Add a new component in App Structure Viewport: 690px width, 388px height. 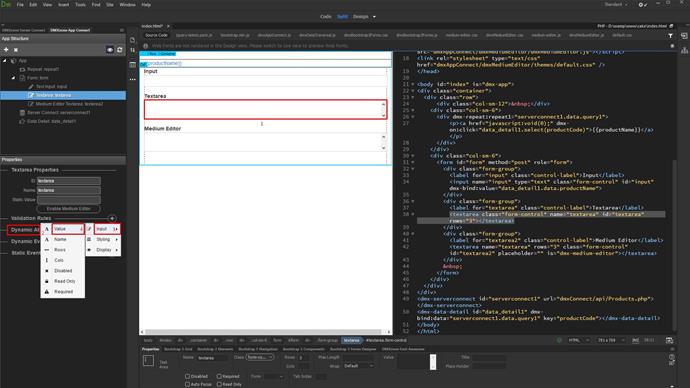click(6, 50)
